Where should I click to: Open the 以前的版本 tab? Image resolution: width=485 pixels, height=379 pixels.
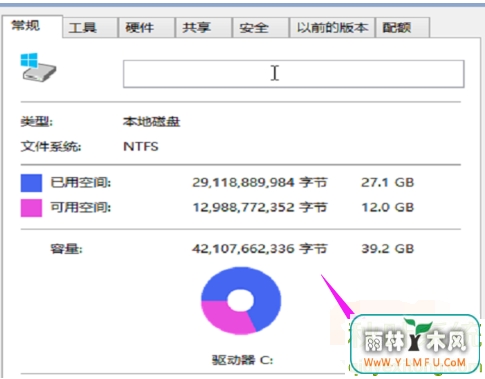(332, 28)
